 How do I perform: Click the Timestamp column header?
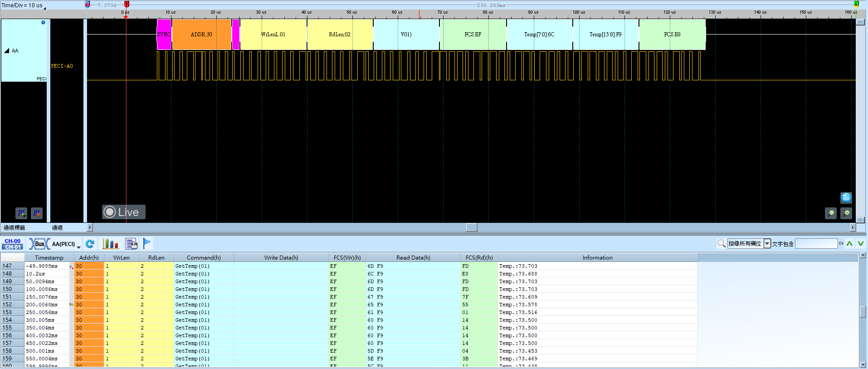[x=49, y=257]
